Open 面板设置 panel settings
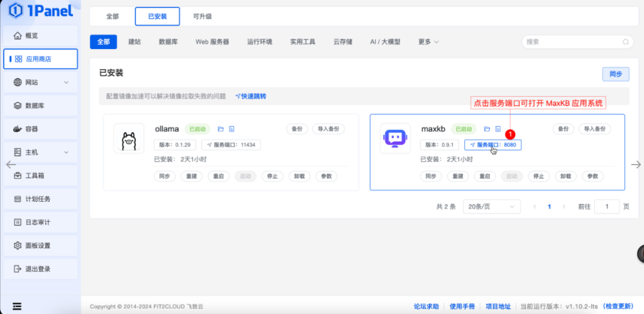The width and height of the screenshot is (644, 314). pyautogui.click(x=40, y=246)
